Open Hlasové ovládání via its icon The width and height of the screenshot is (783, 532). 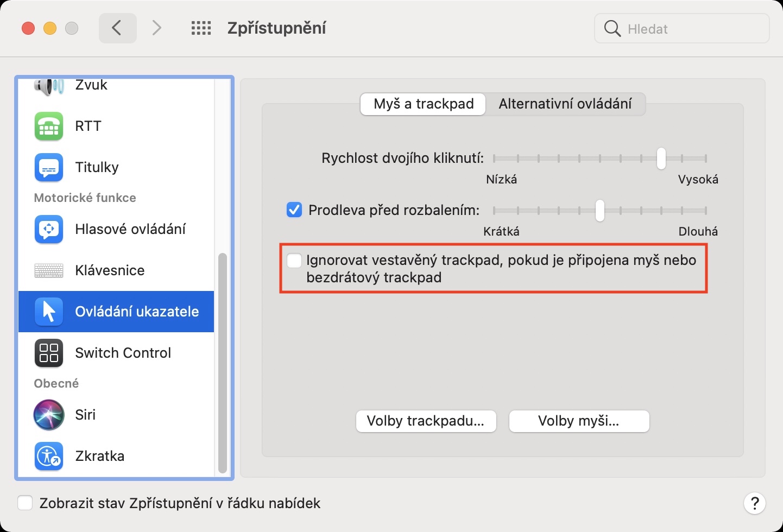49,229
